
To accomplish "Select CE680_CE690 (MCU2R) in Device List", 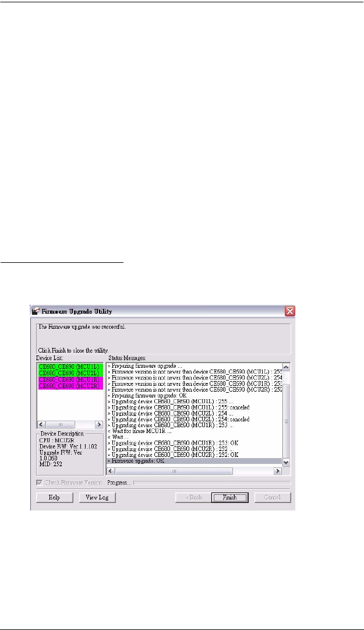I will pos(70,386).
